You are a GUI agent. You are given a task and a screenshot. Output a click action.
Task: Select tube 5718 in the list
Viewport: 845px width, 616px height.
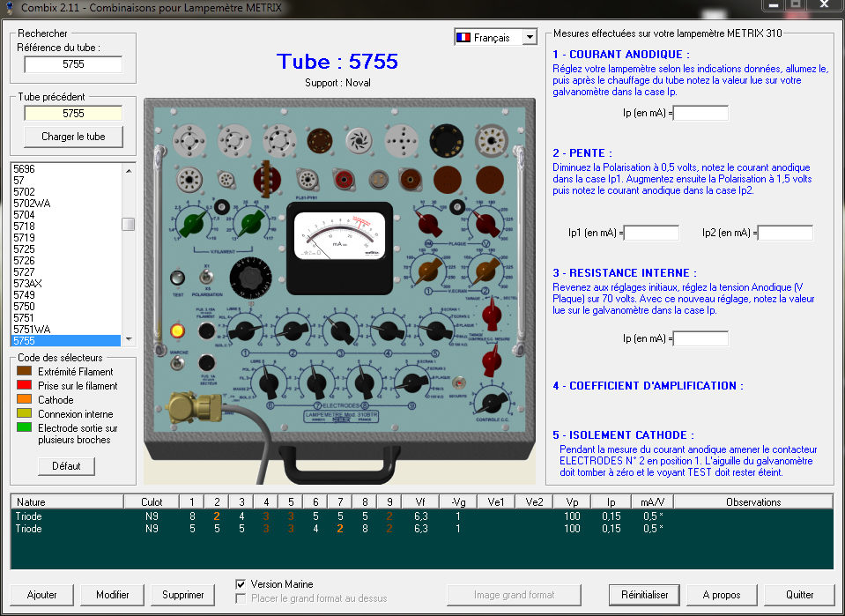(x=66, y=226)
